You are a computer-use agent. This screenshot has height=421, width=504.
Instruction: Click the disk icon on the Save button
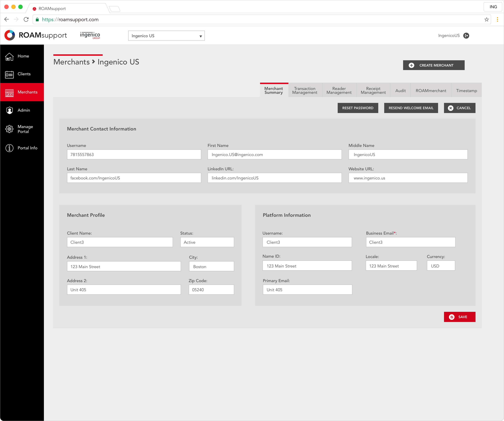tap(452, 317)
